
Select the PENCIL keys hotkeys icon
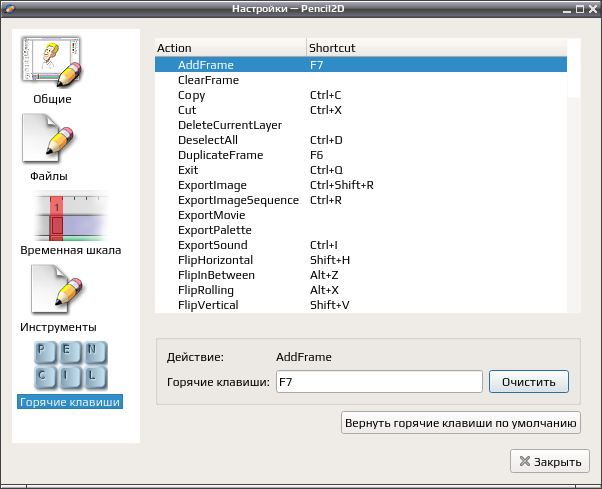pyautogui.click(x=70, y=365)
